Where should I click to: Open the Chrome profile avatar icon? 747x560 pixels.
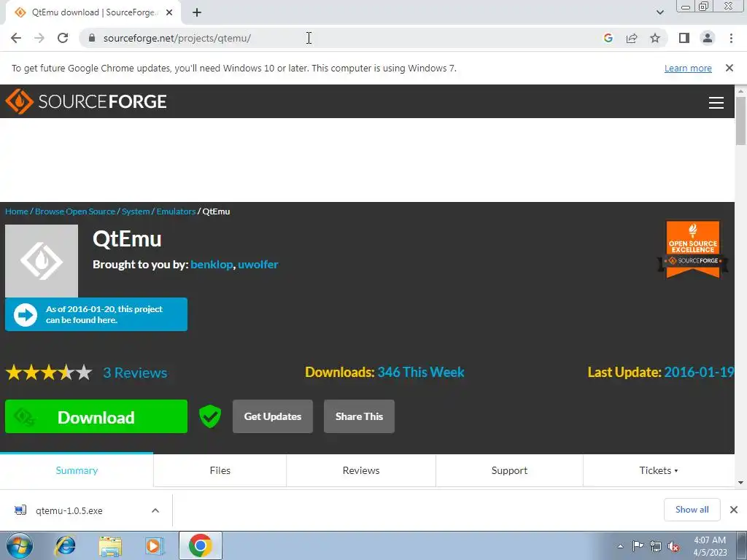pyautogui.click(x=708, y=38)
